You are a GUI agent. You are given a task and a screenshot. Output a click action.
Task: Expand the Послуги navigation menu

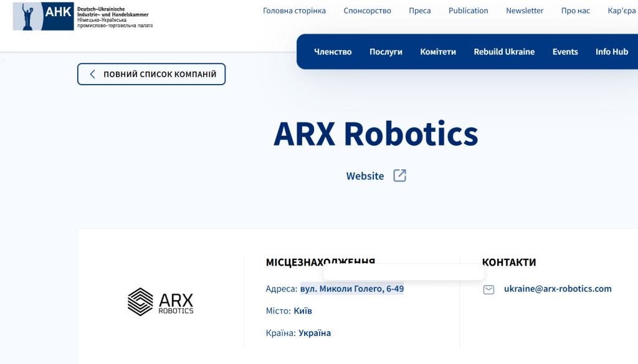386,52
